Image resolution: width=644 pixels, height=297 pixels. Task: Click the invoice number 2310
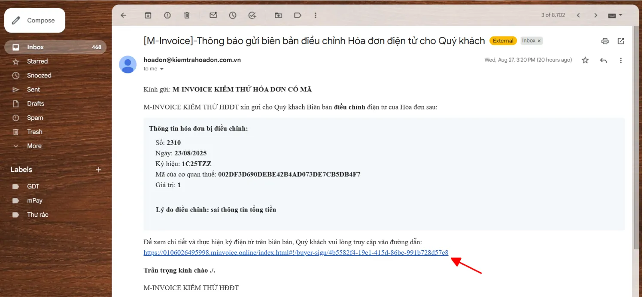tap(174, 142)
